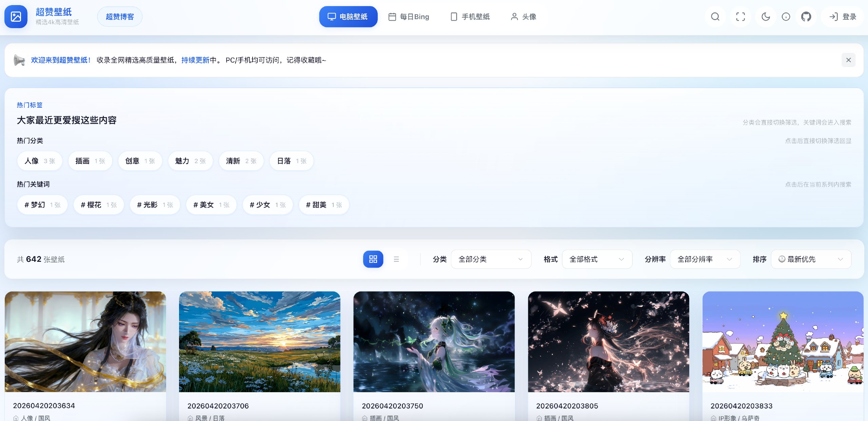
Task: Enter fullscreen with the expand icon
Action: click(741, 17)
